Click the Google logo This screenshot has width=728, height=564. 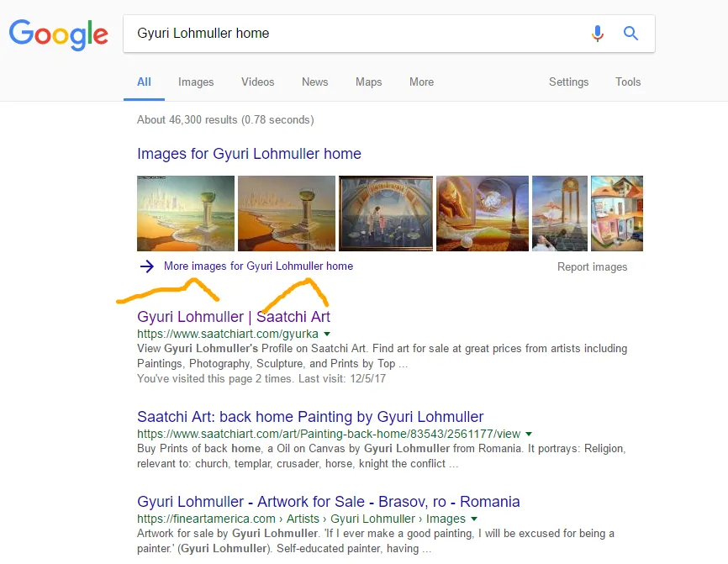pyautogui.click(x=58, y=34)
